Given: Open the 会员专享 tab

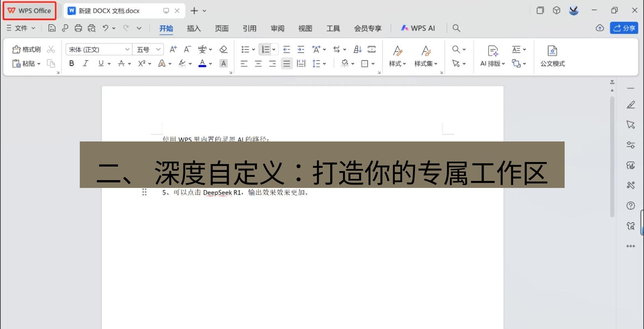Looking at the screenshot, I should pyautogui.click(x=368, y=28).
